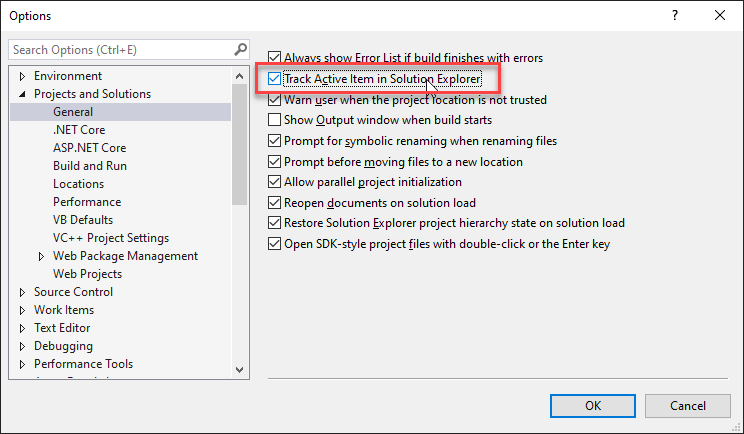The width and height of the screenshot is (744, 434).
Task: Click the Search Options input field
Action: pyautogui.click(x=120, y=49)
